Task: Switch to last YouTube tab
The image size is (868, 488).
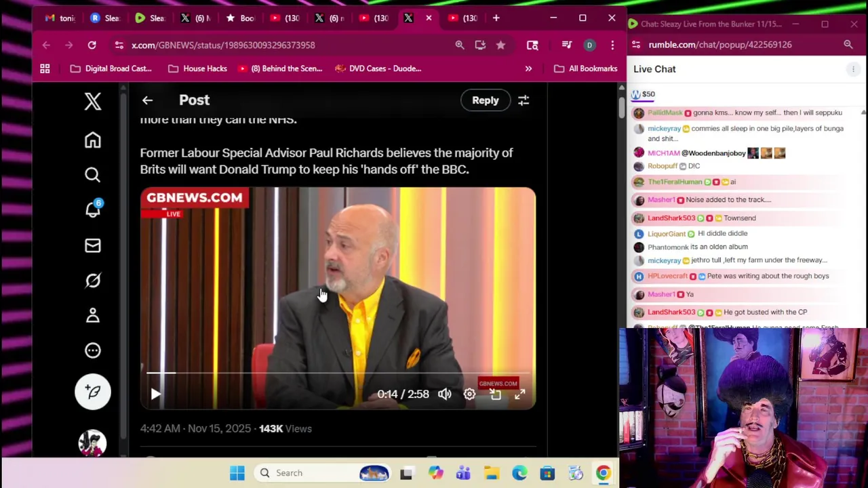Action: (x=462, y=18)
